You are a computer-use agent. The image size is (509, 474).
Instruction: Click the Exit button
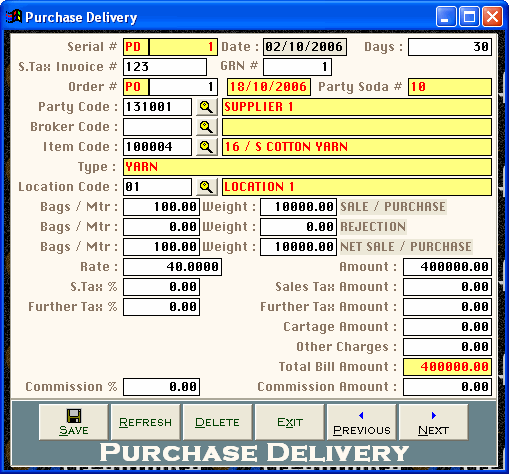pyautogui.click(x=290, y=422)
